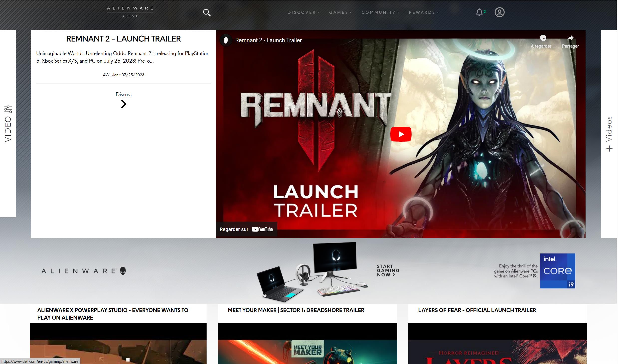This screenshot has width=618, height=364.
Task: Play the Remnant 2 YouTube video
Action: tap(401, 134)
